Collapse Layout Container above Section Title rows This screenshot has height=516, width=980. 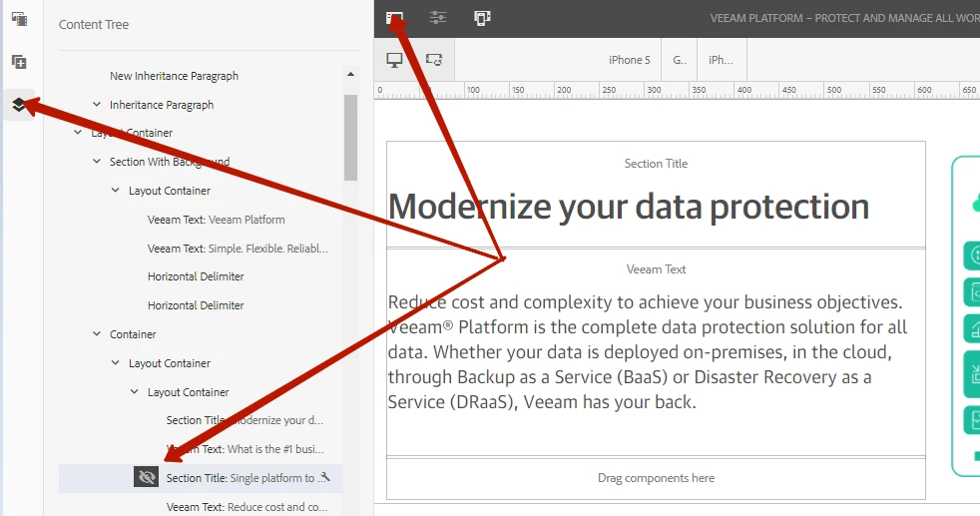pyautogui.click(x=134, y=391)
